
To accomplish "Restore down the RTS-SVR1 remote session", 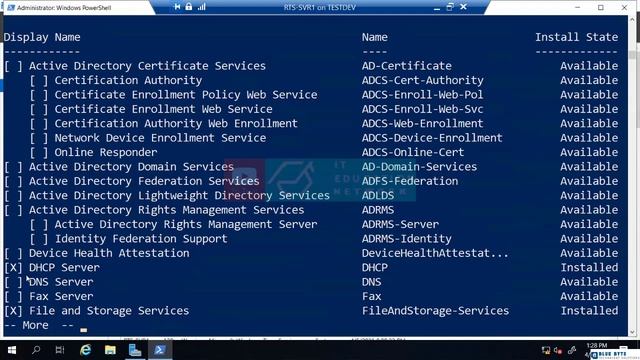I will pos(450,7).
